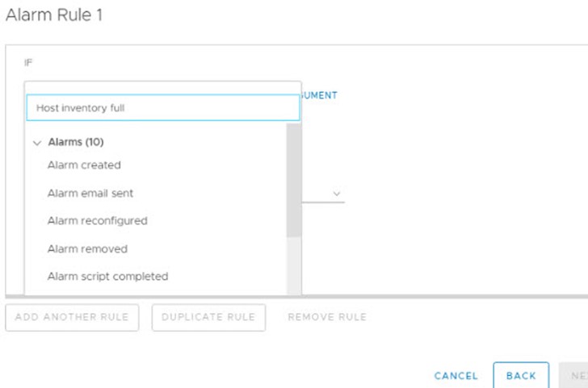Collapse the Alarms (10) group chevron
The image size is (588, 388).
tap(37, 143)
